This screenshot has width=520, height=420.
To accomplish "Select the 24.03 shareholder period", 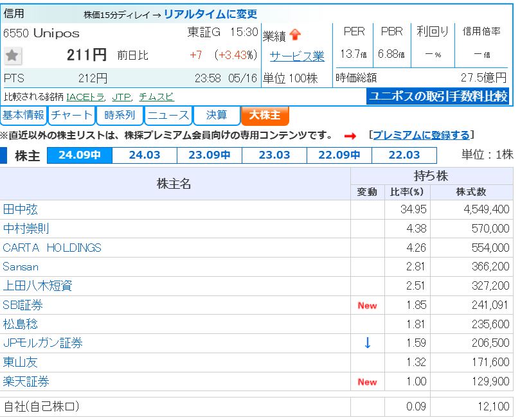I will [x=145, y=155].
